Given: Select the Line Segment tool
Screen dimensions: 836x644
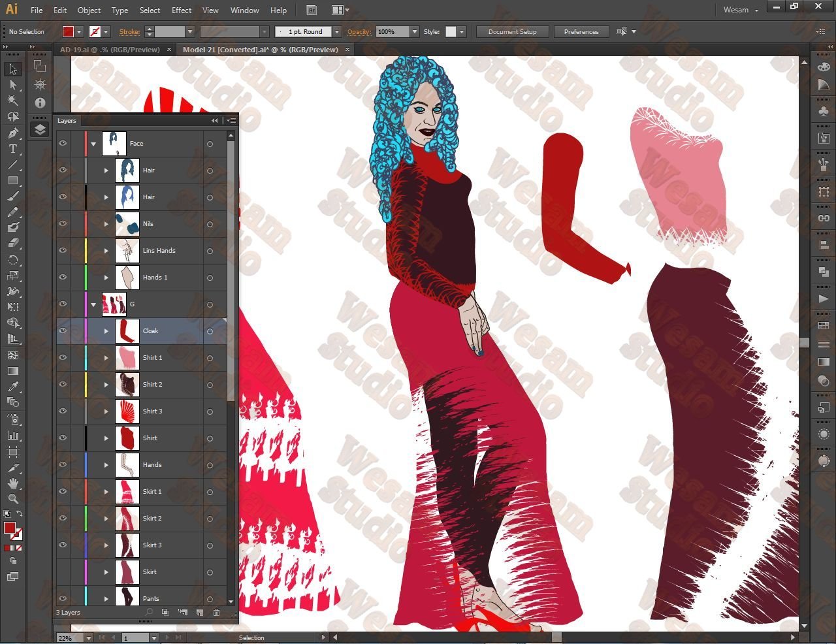Looking at the screenshot, I should tap(12, 165).
